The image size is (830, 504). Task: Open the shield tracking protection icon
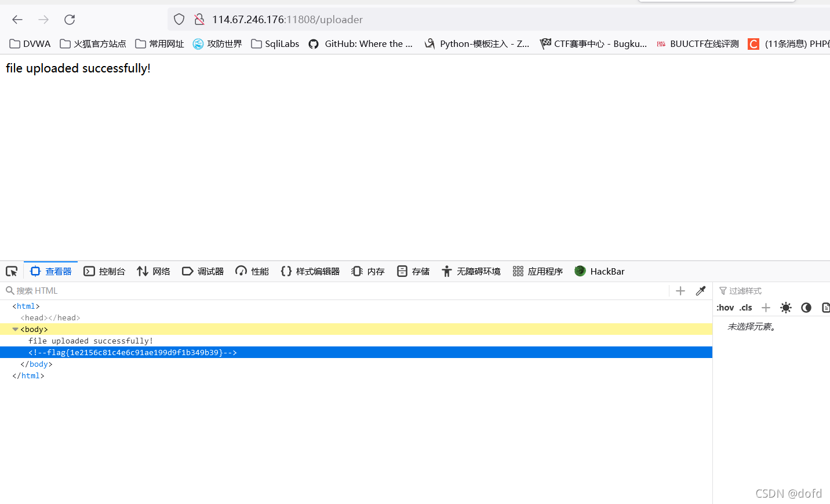pyautogui.click(x=179, y=20)
